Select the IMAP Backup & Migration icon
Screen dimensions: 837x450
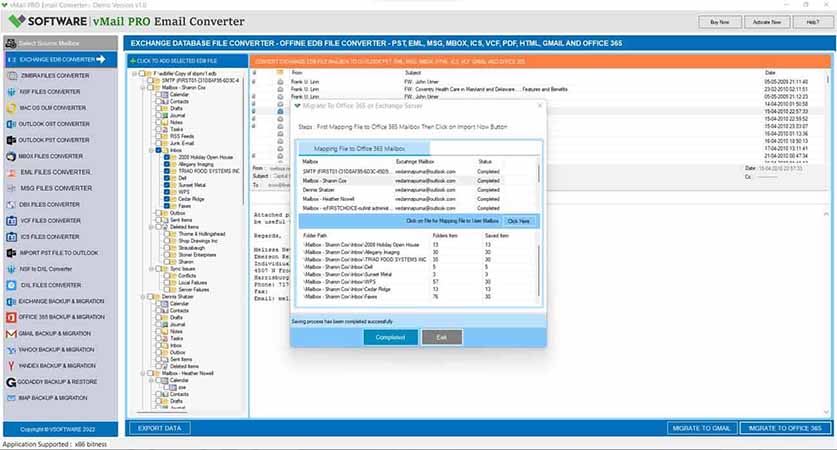(x=11, y=398)
